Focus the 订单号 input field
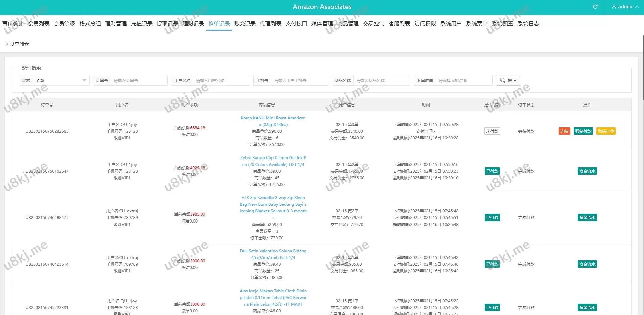Image resolution: width=644 pixels, height=315 pixels. (139, 81)
